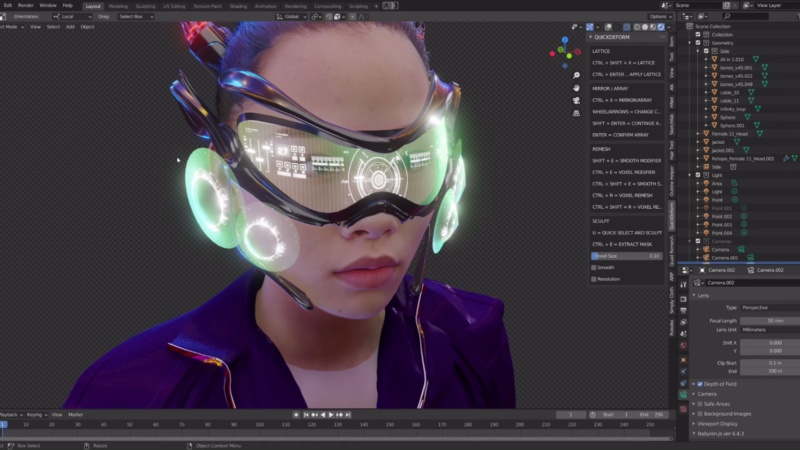Viewport: 800px width, 450px height.
Task: Collapse the Lens panel
Action: (x=694, y=295)
